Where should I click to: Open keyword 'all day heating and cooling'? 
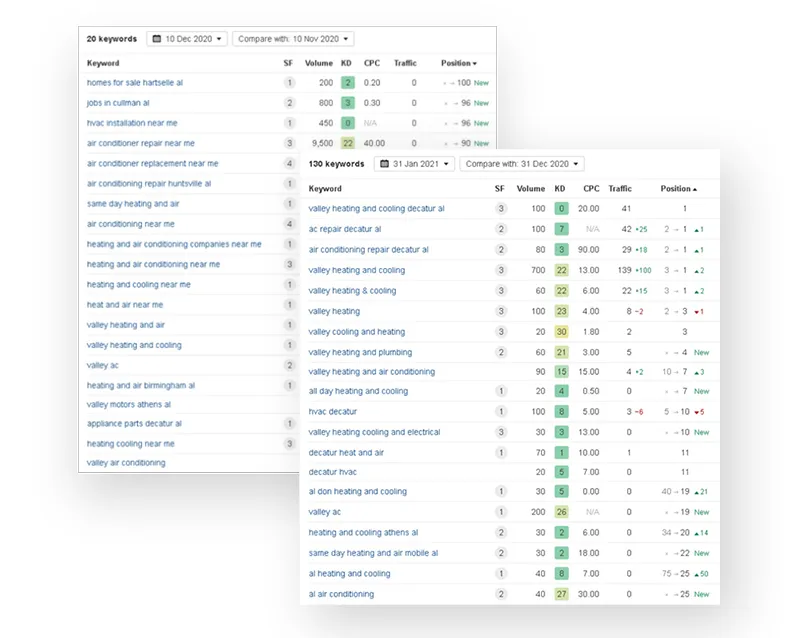(x=358, y=391)
